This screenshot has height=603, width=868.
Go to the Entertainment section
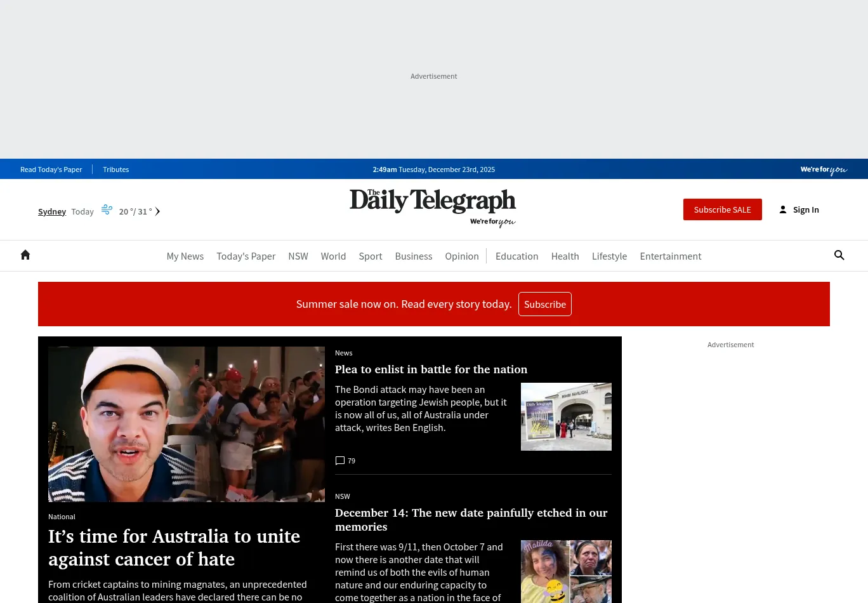[x=670, y=256]
